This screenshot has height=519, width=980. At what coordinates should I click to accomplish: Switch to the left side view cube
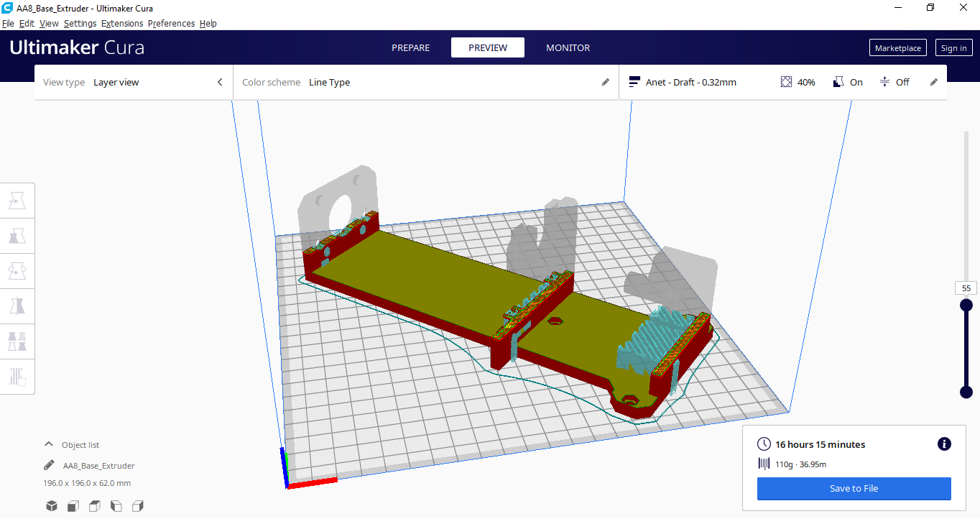tap(116, 506)
